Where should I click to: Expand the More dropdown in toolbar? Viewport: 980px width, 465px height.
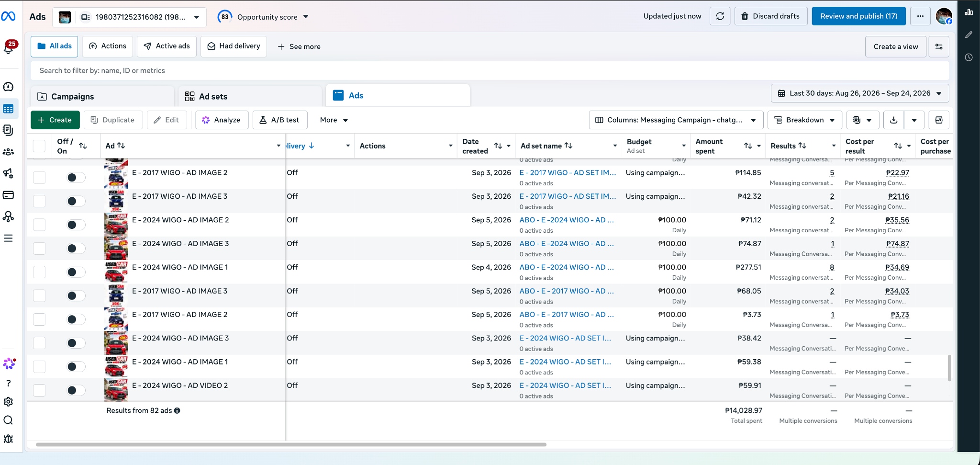pyautogui.click(x=334, y=120)
